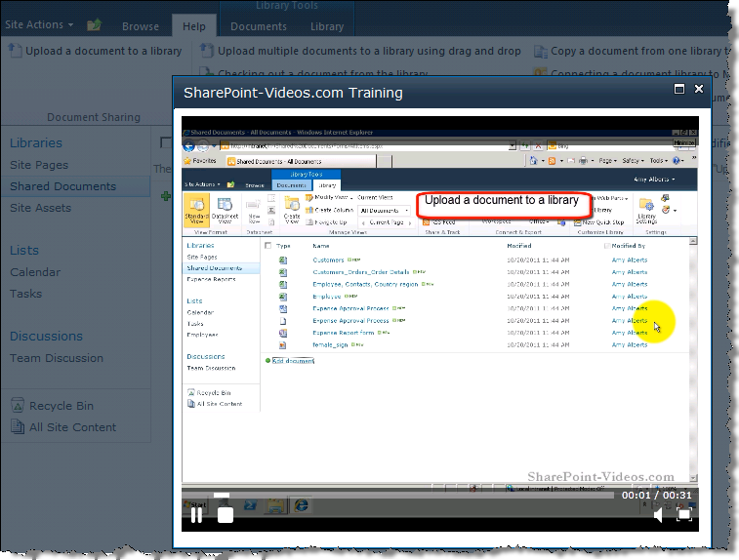This screenshot has width=739, height=560.
Task: View All Site Content link
Action: point(72,427)
